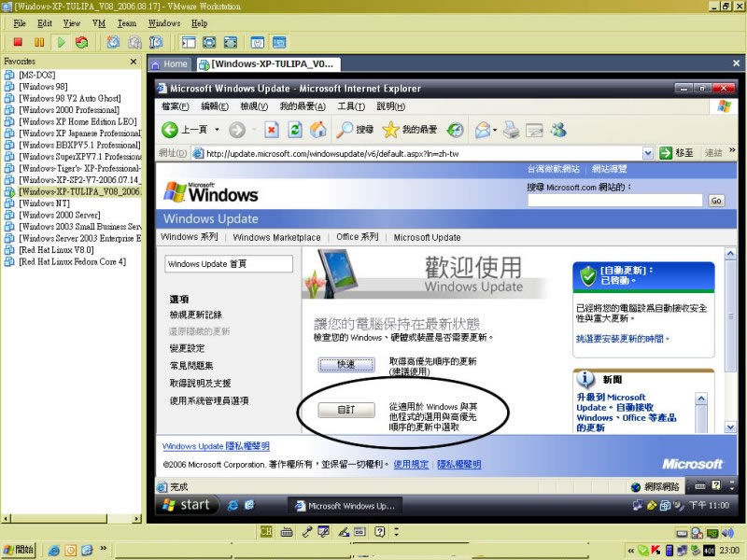The height and width of the screenshot is (560, 747).
Task: Click the Quick Switch mode icon
Action: (231, 42)
